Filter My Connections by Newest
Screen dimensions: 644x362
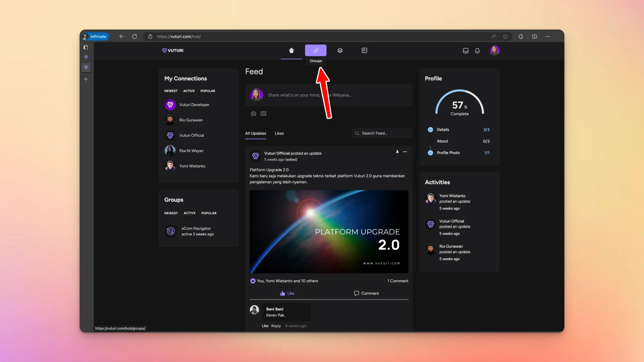point(171,91)
